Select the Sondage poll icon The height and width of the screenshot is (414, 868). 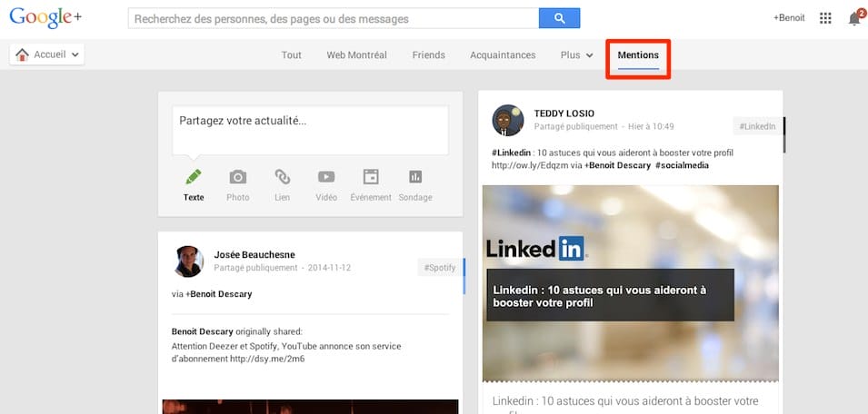pos(414,177)
